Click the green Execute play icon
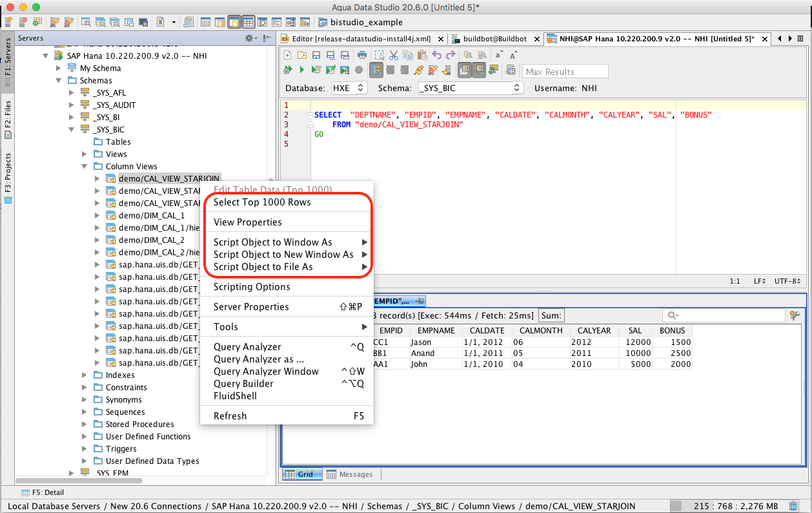 pyautogui.click(x=302, y=70)
